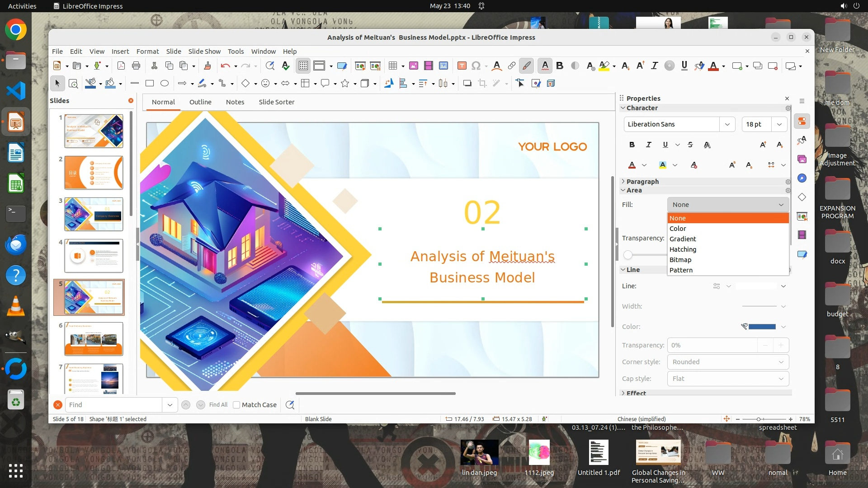Click the Find All button
The image size is (868, 488).
218,405
